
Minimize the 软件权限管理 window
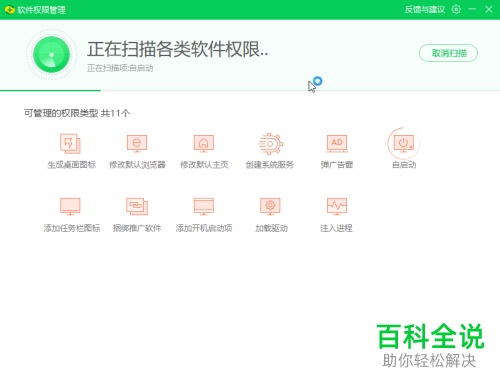click(x=472, y=9)
